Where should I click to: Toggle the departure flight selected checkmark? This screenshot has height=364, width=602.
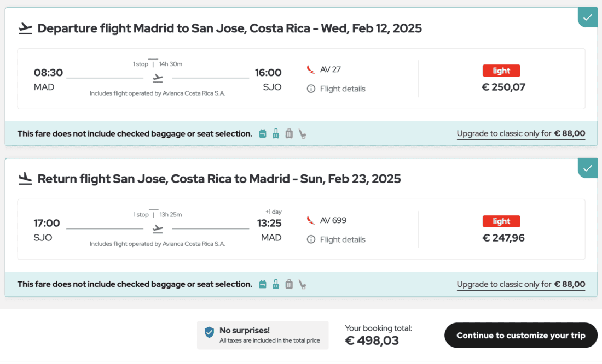tap(588, 17)
